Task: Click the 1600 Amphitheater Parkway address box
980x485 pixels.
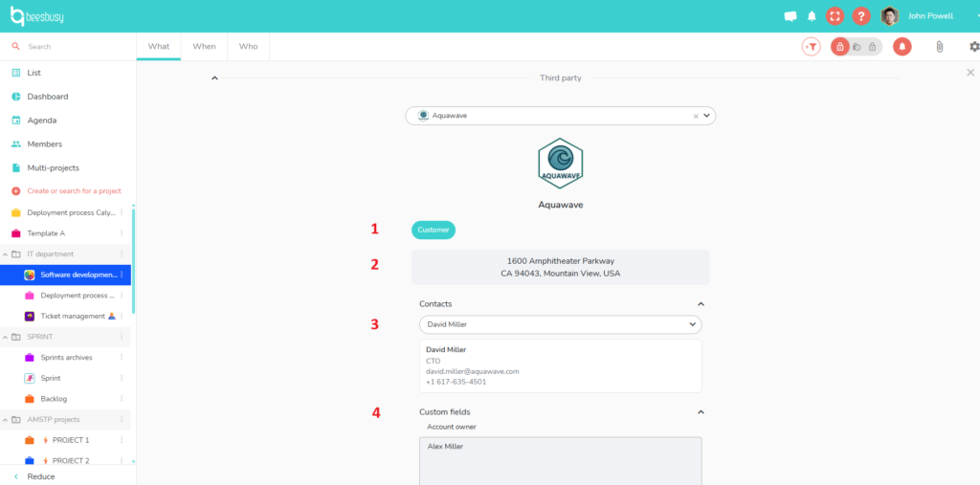Action: [560, 267]
